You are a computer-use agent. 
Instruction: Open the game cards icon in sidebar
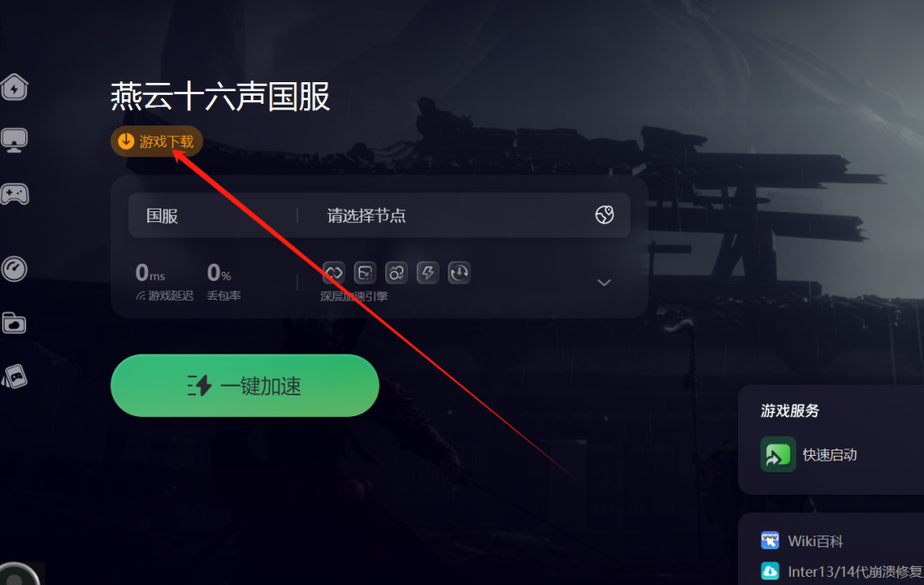14,376
